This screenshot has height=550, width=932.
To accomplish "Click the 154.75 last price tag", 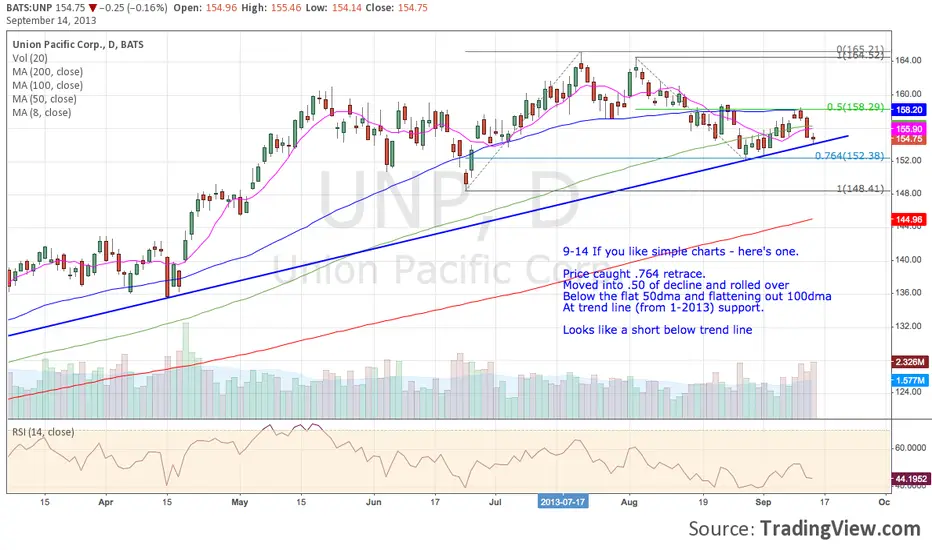I will coord(908,139).
